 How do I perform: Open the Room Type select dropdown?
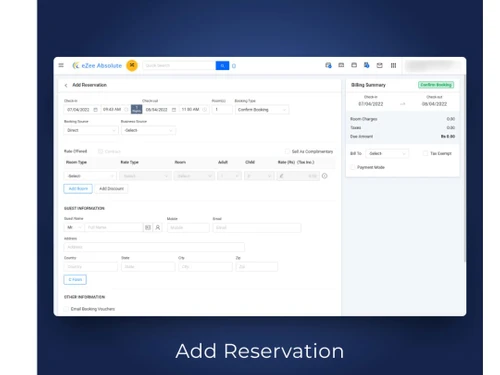pyautogui.click(x=90, y=176)
